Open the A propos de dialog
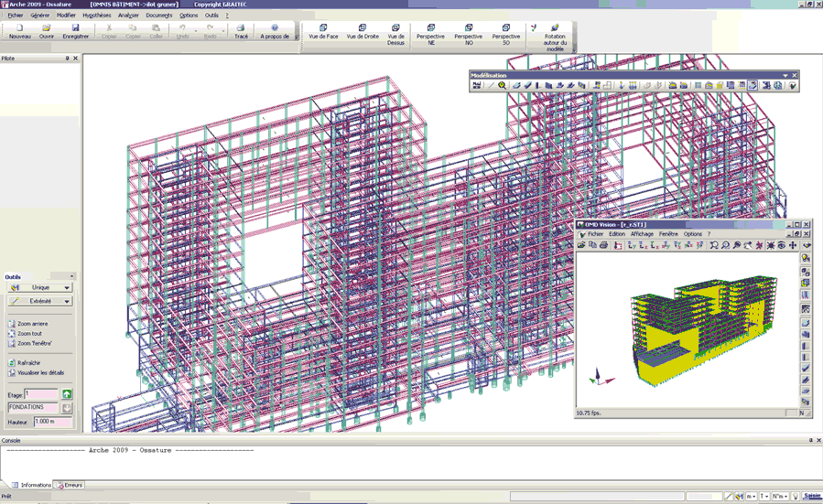Image resolution: width=823 pixels, height=504 pixels. point(275,31)
